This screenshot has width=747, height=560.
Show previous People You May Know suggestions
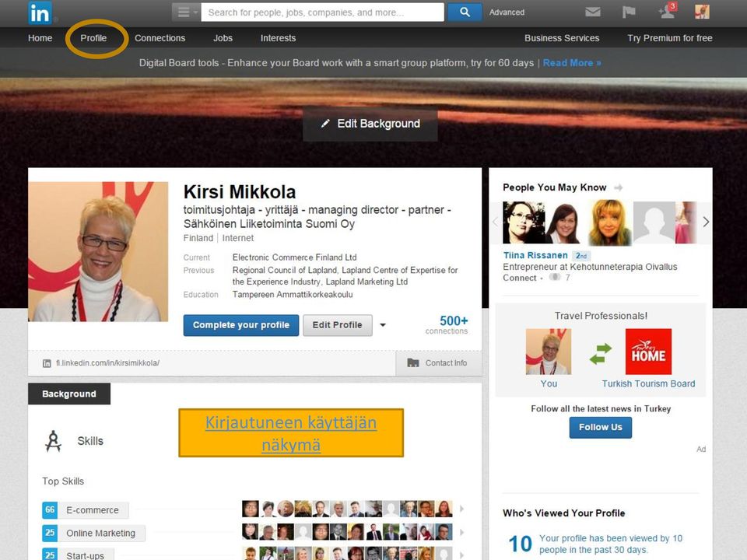click(x=495, y=222)
